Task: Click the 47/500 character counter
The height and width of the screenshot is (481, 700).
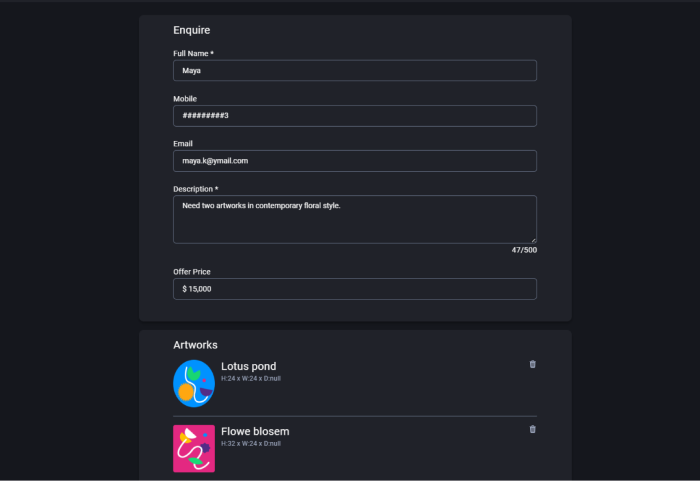Action: coord(524,250)
